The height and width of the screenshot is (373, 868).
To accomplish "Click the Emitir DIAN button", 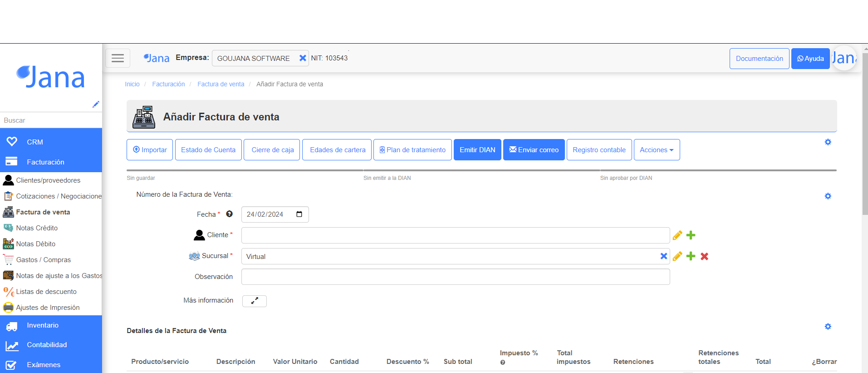I will point(477,150).
